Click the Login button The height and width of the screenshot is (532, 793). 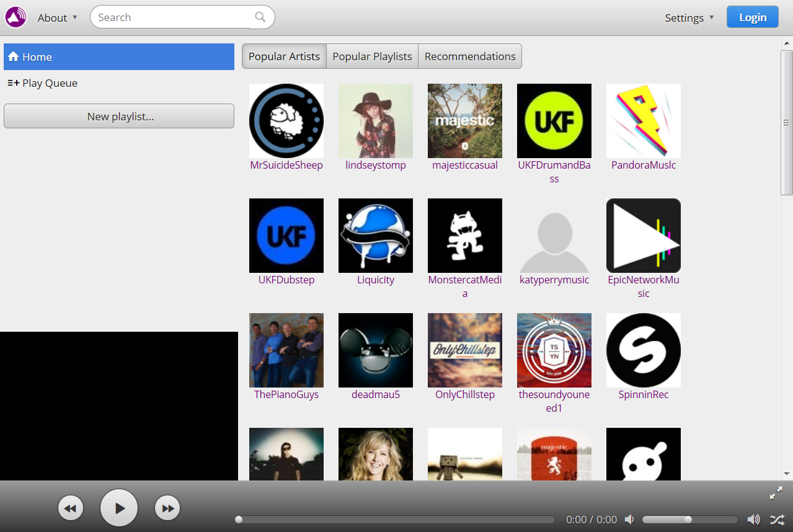753,17
